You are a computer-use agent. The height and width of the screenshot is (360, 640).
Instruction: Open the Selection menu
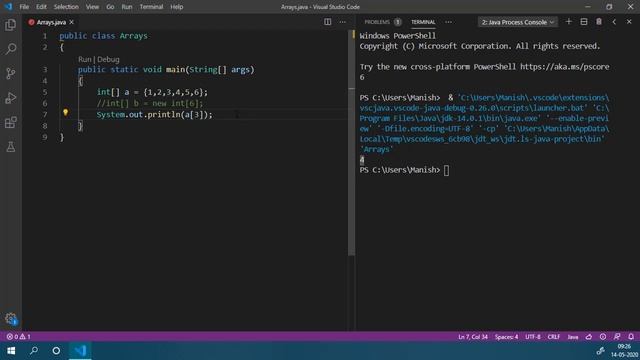click(x=66, y=7)
